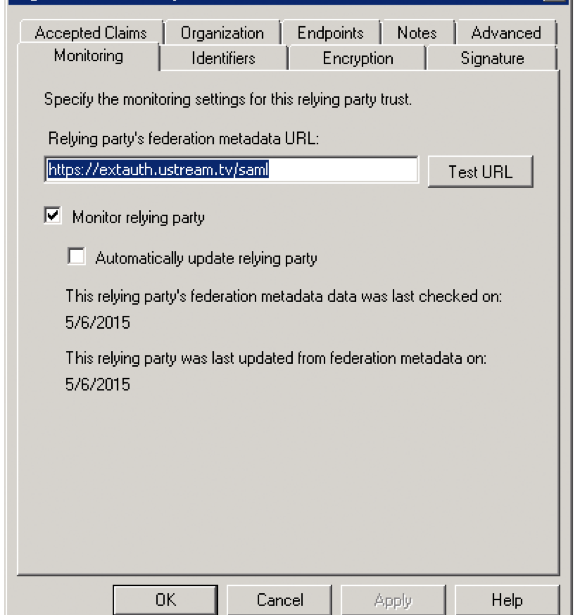Click the last updated date text
The height and width of the screenshot is (615, 580).
pos(98,384)
